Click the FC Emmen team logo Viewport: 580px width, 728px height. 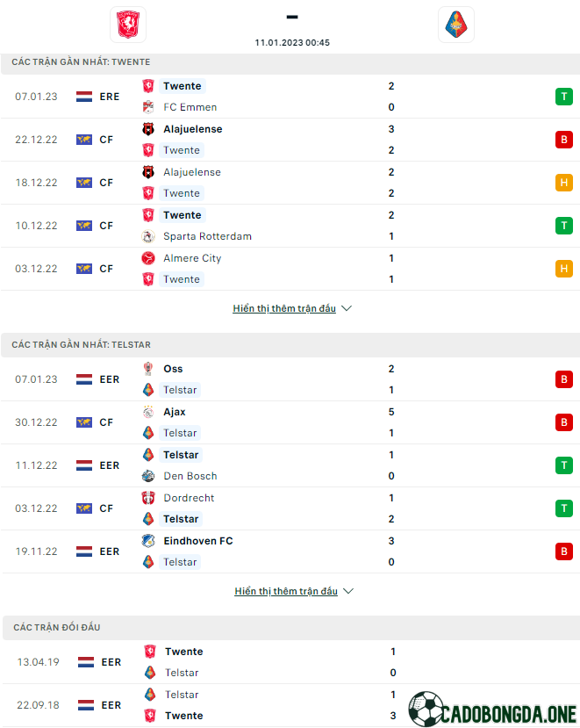coord(148,107)
